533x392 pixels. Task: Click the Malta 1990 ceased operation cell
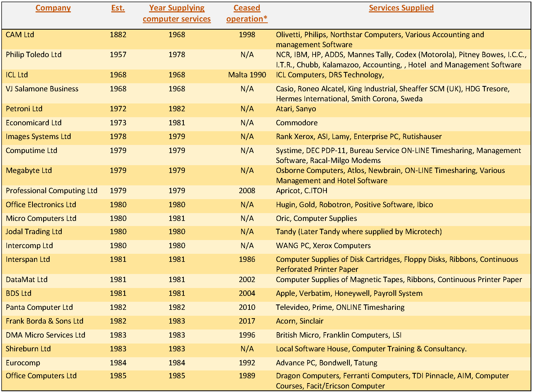coord(247,75)
